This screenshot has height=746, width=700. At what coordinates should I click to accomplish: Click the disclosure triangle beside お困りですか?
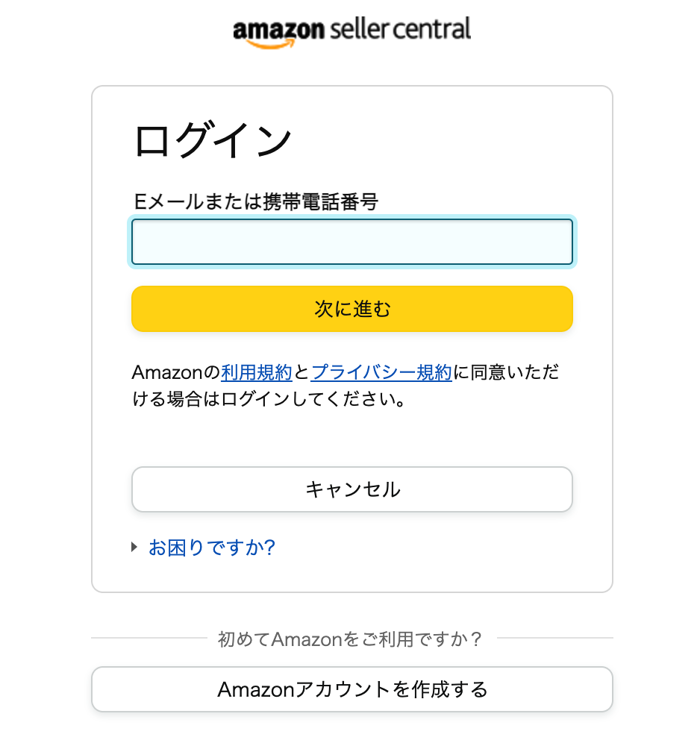[x=135, y=547]
